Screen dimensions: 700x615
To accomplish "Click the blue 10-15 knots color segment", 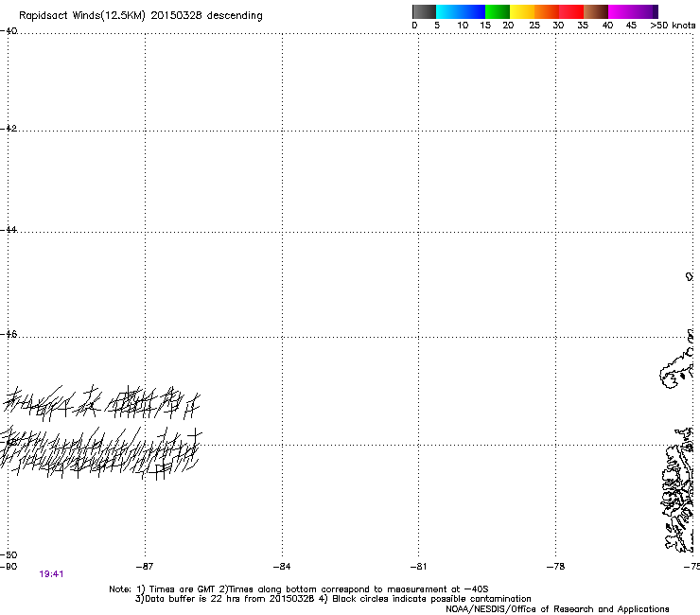I will tap(473, 11).
